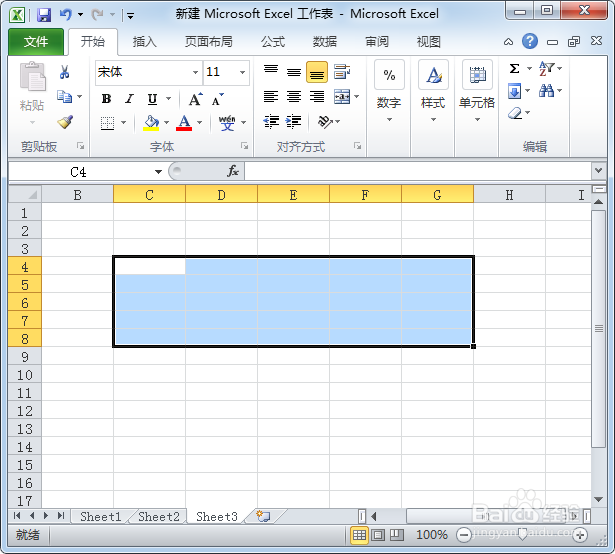Toggle Italic formatting
615x554 pixels.
coord(129,99)
